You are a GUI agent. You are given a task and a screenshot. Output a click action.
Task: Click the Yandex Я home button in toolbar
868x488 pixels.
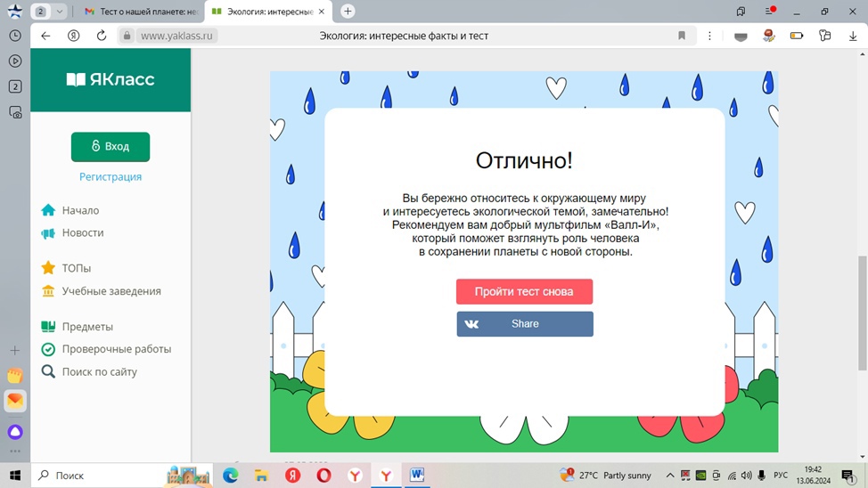pyautogui.click(x=73, y=36)
